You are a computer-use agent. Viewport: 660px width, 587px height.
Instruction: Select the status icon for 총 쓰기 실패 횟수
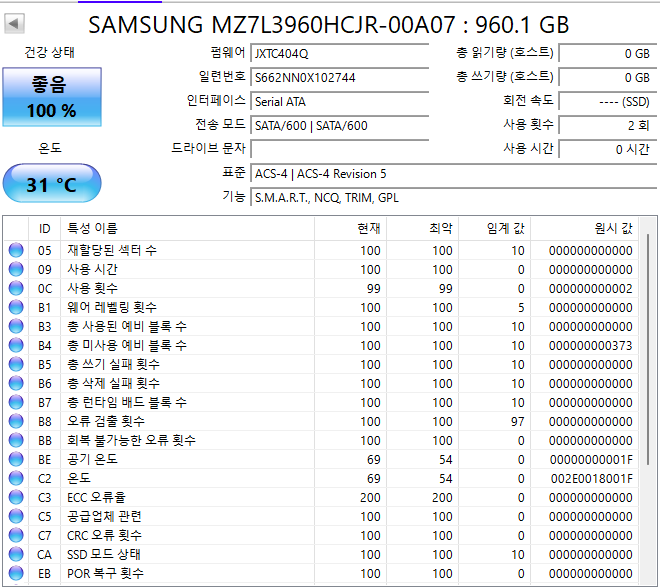[x=16, y=364]
